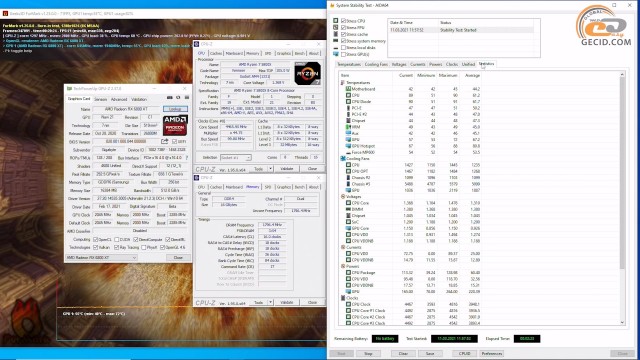Open the Sensors tab in GPU-Z
Viewport: 640px width, 360px height.
click(x=100, y=99)
